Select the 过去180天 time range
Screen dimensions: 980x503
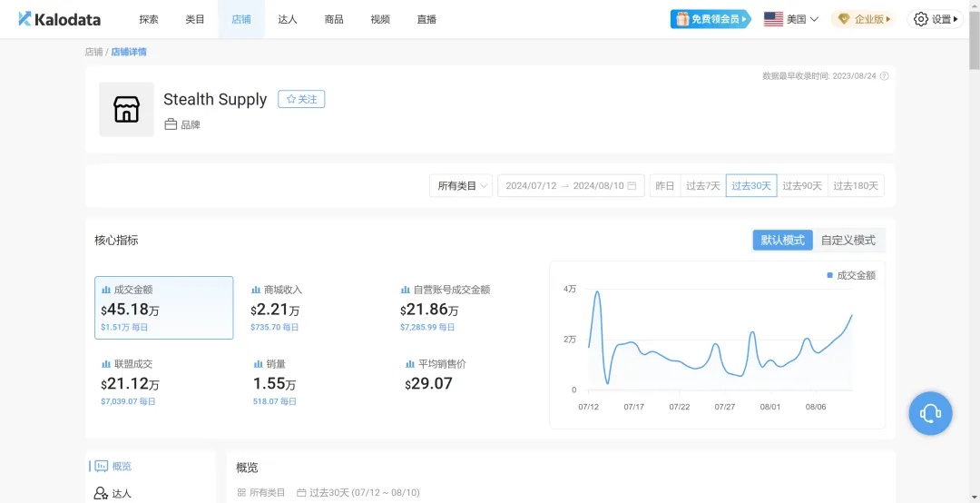click(856, 186)
